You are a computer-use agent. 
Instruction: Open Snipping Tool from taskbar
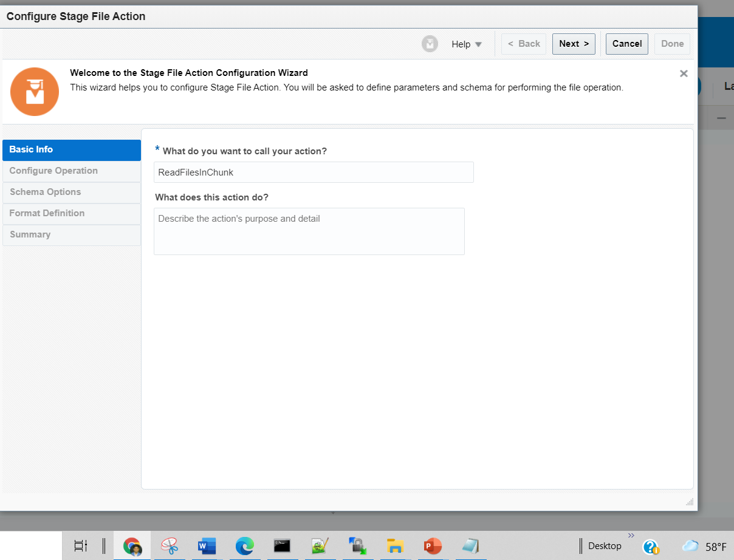tap(170, 546)
